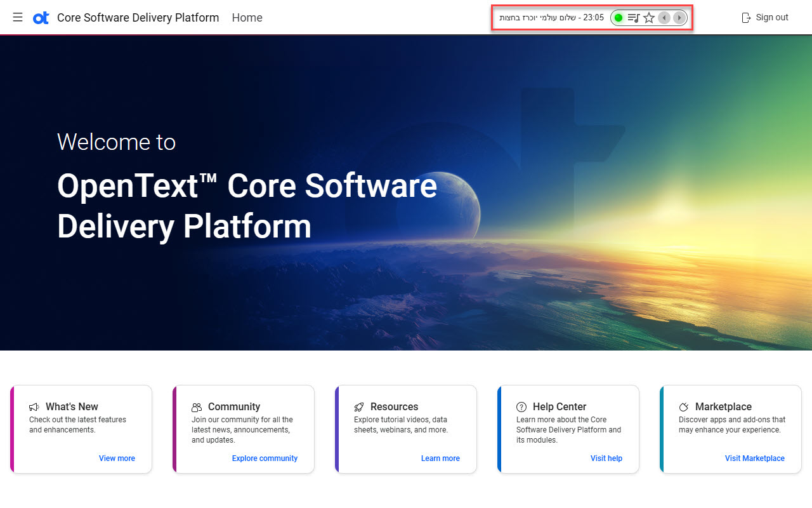Click the previous track arrow button

click(x=664, y=18)
